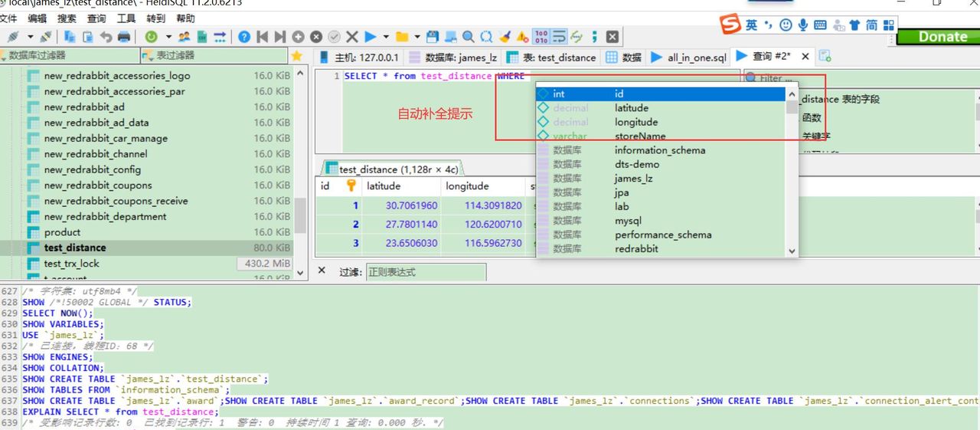Click the user manager people icon

coord(185,37)
